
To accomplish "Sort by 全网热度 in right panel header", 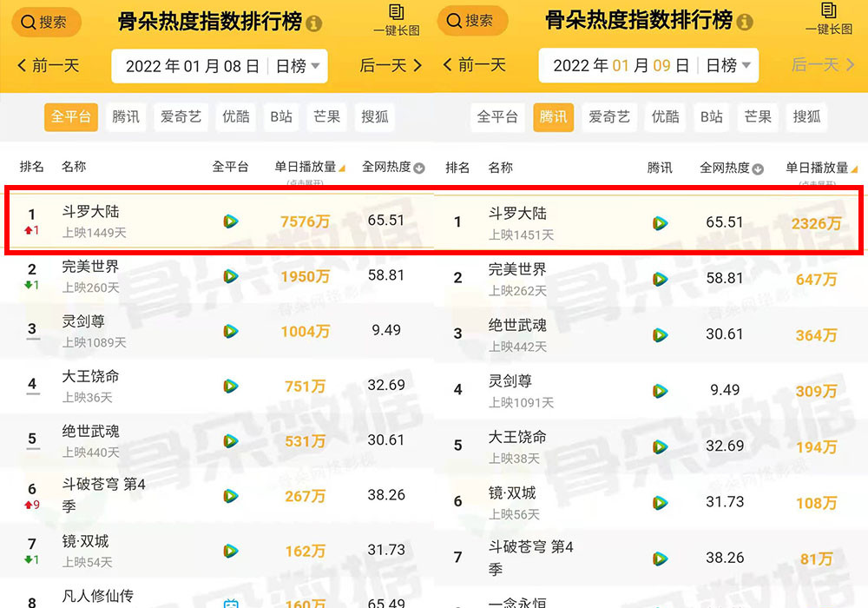I will (731, 168).
